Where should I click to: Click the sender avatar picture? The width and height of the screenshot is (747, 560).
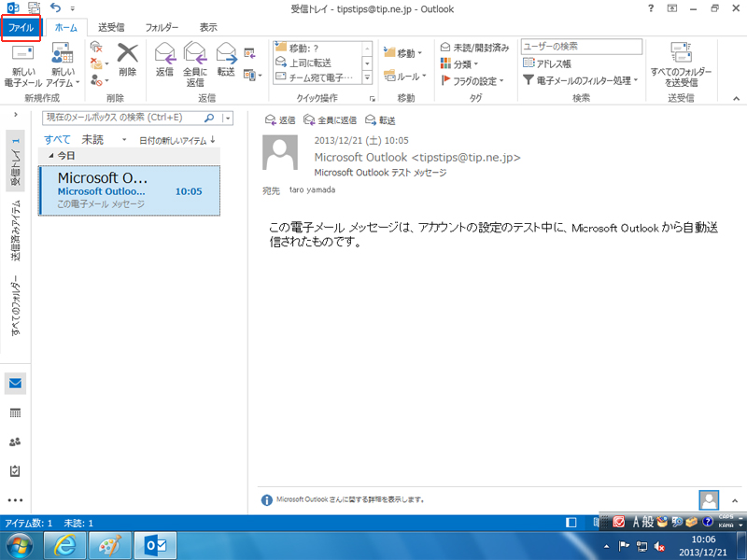[x=280, y=152]
